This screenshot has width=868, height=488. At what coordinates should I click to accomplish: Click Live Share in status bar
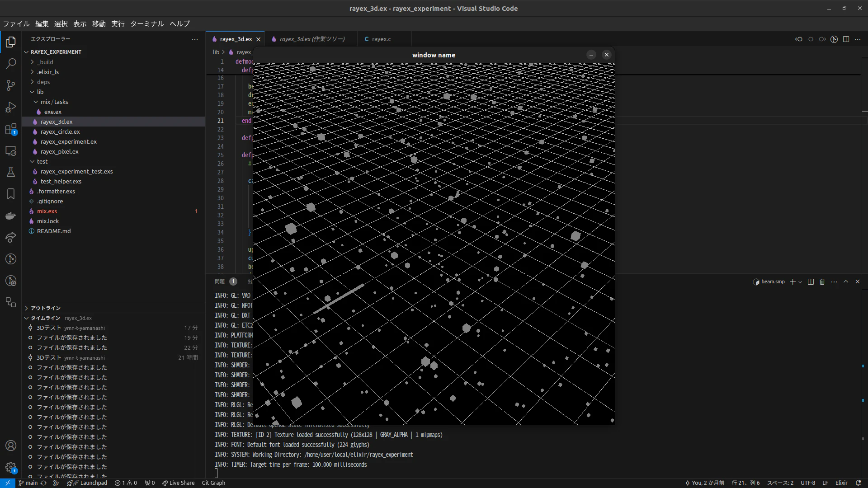pyautogui.click(x=179, y=483)
